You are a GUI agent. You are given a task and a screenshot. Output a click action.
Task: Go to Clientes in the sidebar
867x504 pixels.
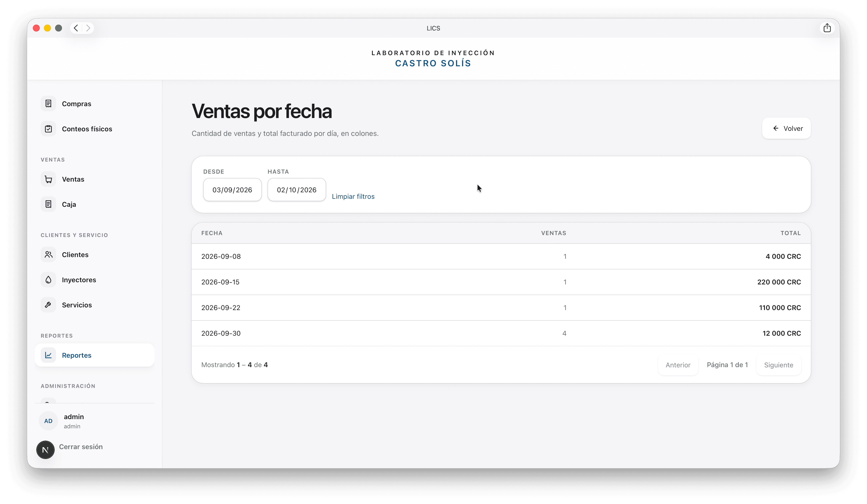[x=95, y=255]
